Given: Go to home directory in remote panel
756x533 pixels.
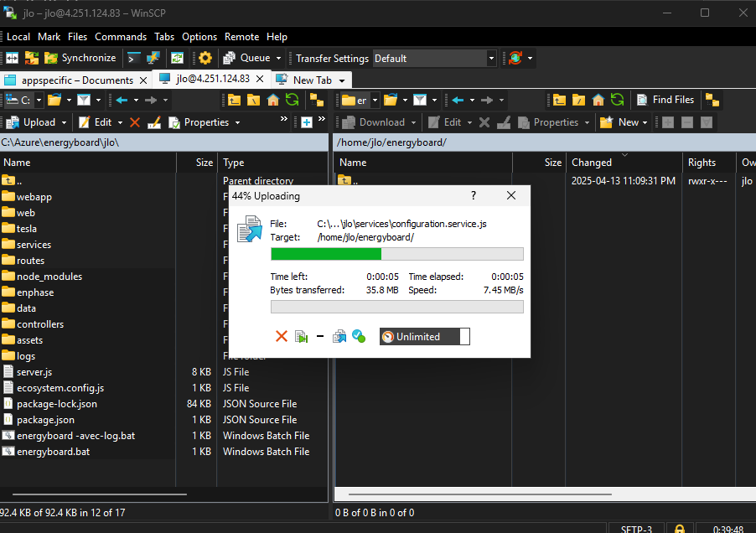Looking at the screenshot, I should [x=598, y=100].
